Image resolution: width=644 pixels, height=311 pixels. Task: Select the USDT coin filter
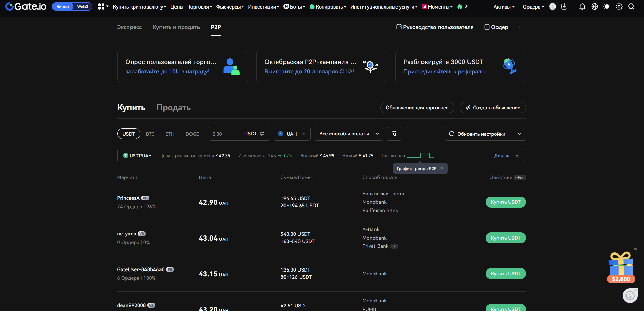129,134
